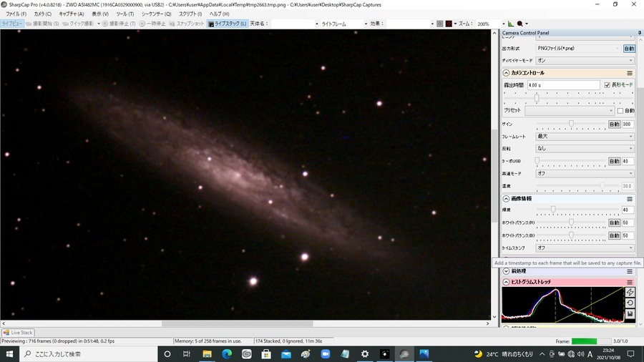Pin the Camera Control Panel

pos(640,33)
